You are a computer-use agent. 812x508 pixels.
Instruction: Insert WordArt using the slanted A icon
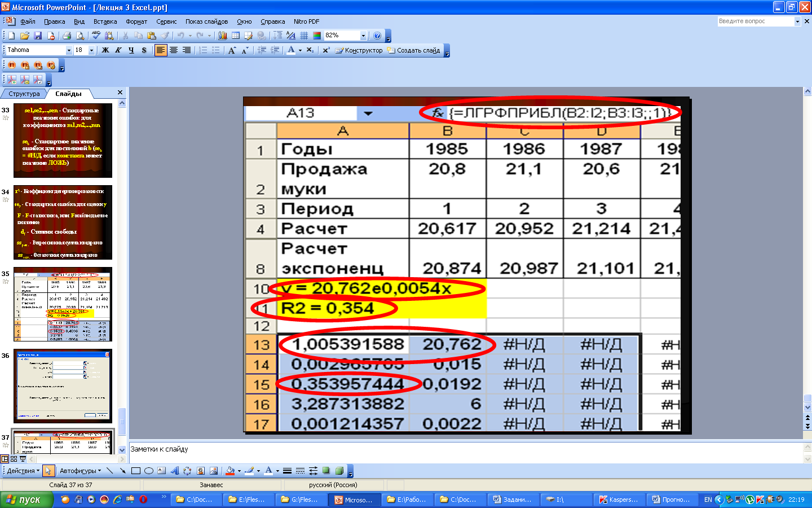(x=175, y=471)
